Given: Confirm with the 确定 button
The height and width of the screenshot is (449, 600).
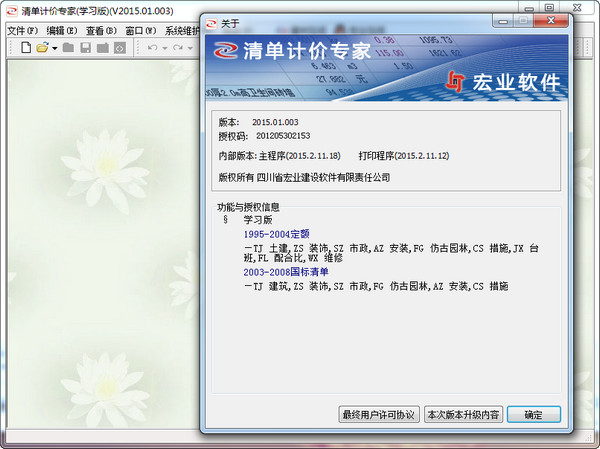Looking at the screenshot, I should (x=534, y=415).
